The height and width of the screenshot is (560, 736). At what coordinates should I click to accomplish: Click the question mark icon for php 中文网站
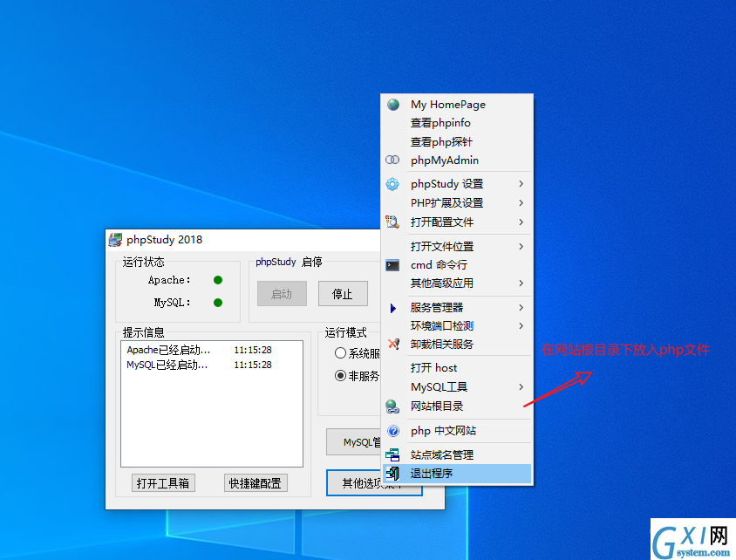coord(393,431)
